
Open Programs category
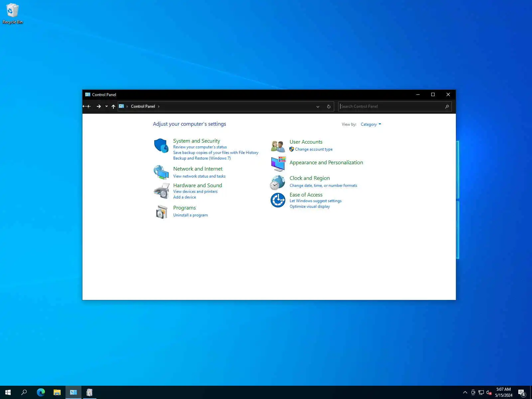[x=185, y=208]
